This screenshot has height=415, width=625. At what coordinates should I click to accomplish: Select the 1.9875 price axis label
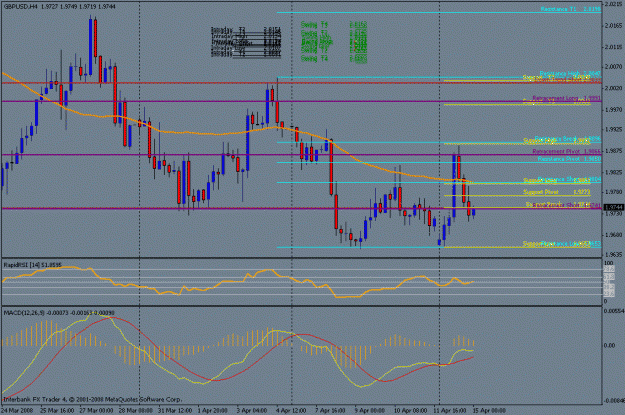[x=614, y=151]
